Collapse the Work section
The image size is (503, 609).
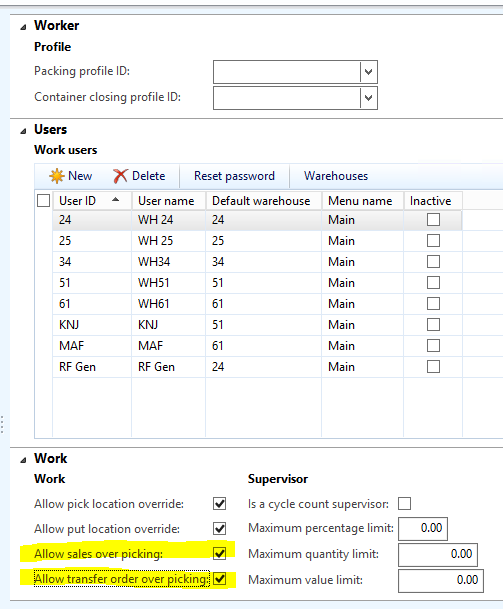point(24,460)
